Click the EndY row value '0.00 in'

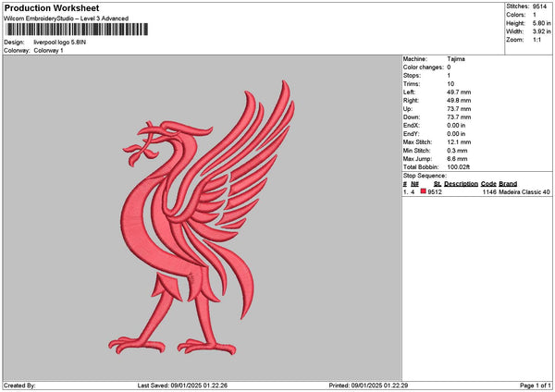[x=456, y=134]
